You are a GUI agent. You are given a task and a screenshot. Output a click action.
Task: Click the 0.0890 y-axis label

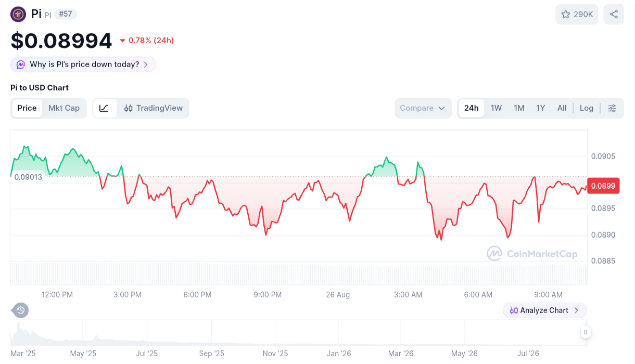coord(603,235)
